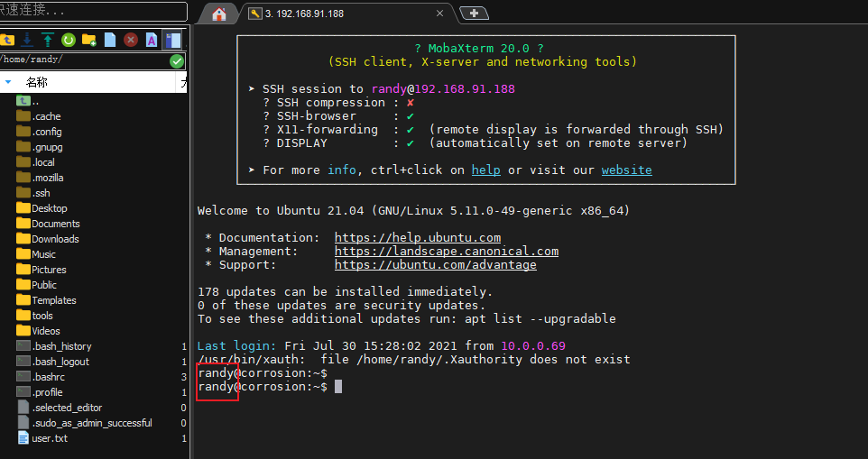
Task: Click '178 updates can be installed' line
Action: 345,291
